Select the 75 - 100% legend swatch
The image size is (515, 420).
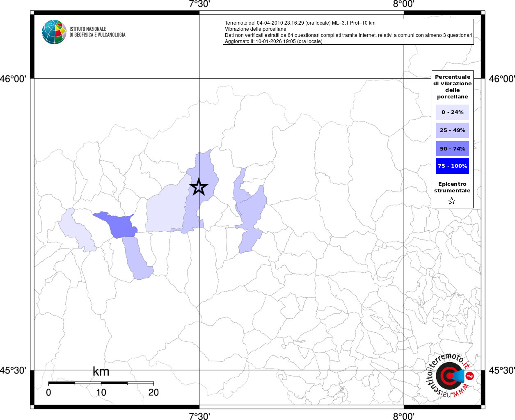[452, 166]
